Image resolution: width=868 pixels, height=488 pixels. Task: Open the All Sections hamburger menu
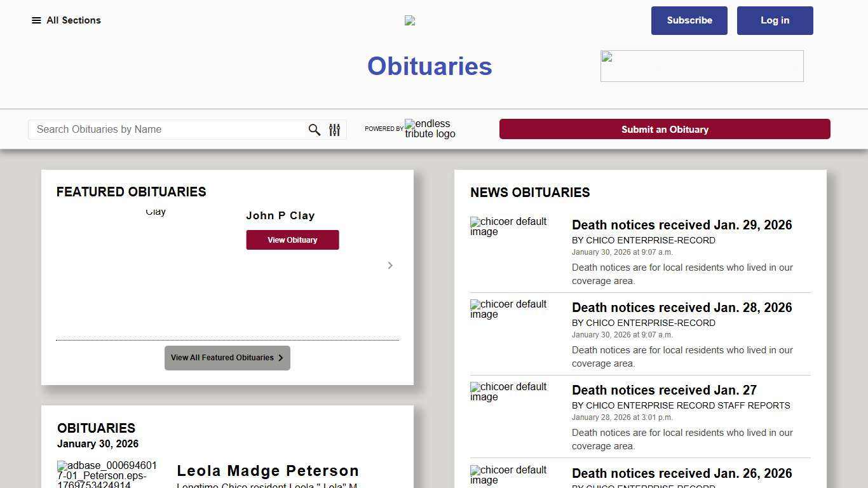pyautogui.click(x=66, y=20)
